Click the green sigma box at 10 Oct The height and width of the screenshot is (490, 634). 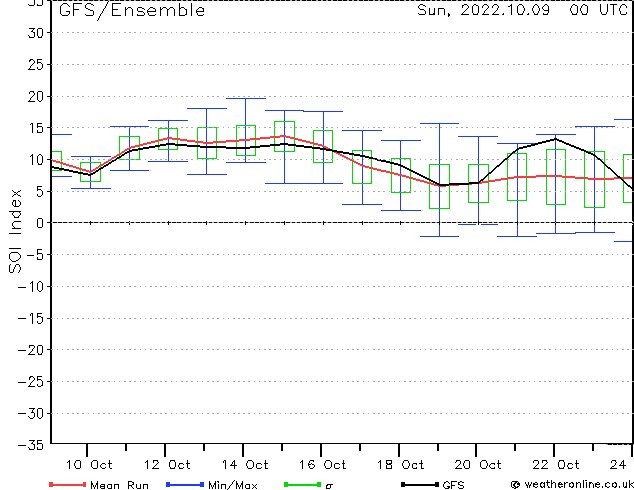(91, 172)
